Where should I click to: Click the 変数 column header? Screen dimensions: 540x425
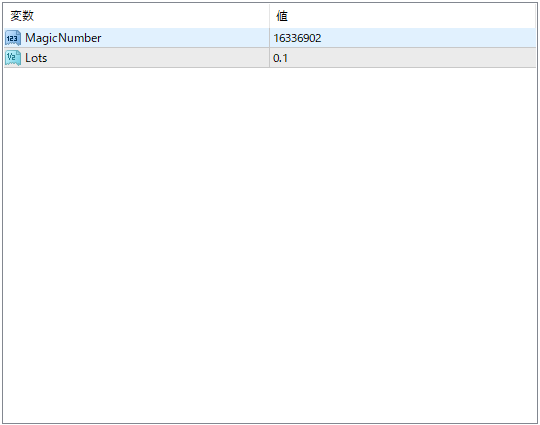pyautogui.click(x=136, y=16)
